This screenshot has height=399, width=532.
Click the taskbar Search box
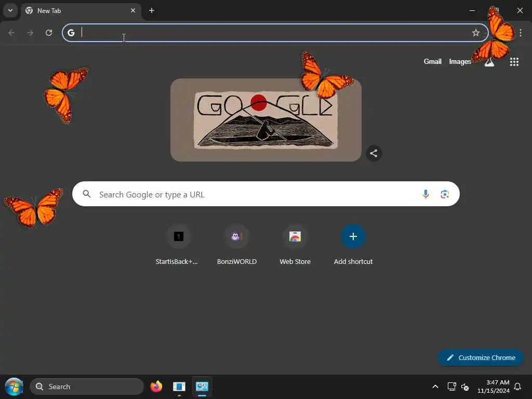click(87, 387)
